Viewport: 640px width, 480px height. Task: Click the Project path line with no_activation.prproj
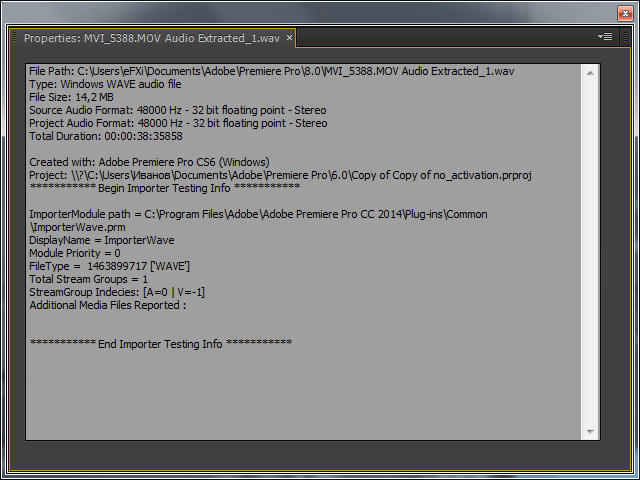pyautogui.click(x=280, y=175)
